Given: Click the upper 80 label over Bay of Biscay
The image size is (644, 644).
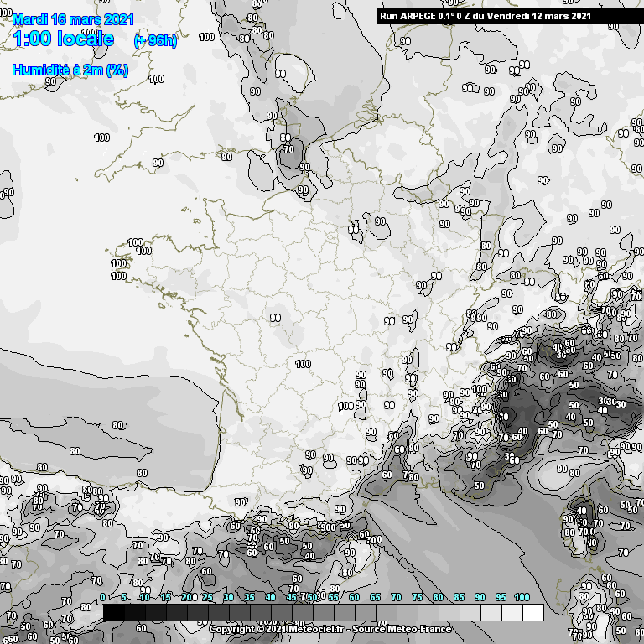Looking at the screenshot, I should (x=117, y=426).
